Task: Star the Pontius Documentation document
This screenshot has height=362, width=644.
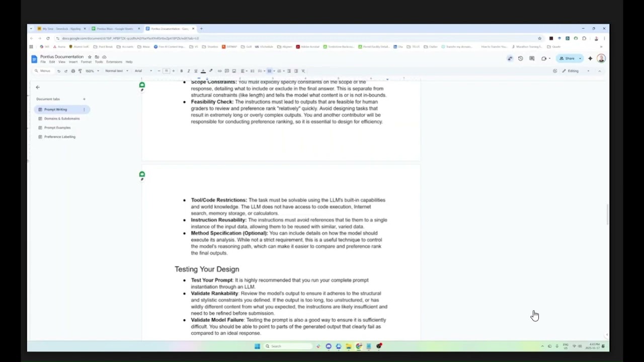Action: click(x=90, y=57)
